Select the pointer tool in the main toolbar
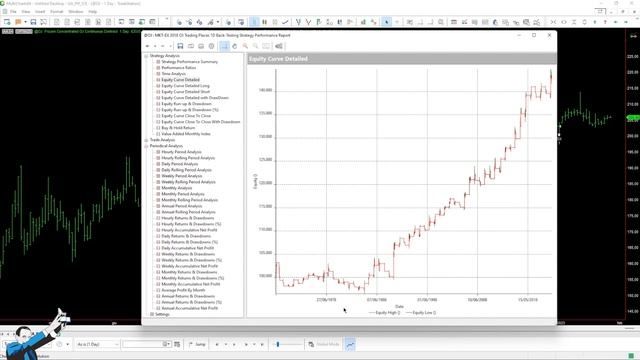Screen dimensions: 640x360 pyautogui.click(x=386, y=22)
